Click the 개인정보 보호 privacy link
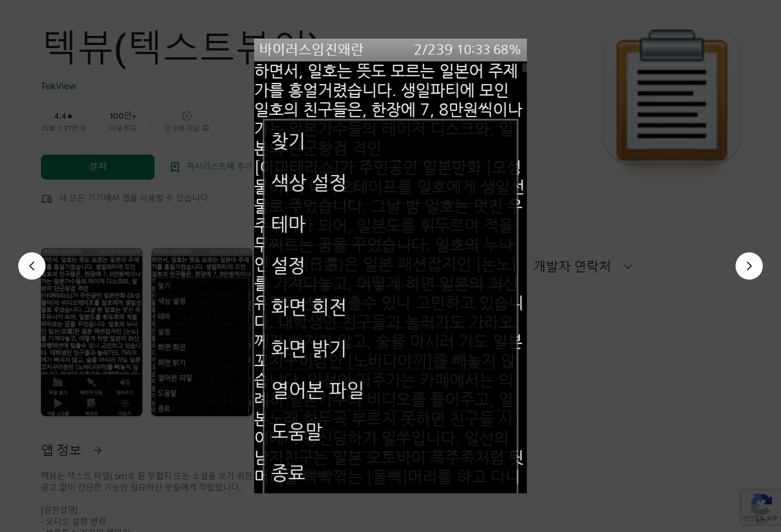The width and height of the screenshot is (781, 532). coord(760,518)
